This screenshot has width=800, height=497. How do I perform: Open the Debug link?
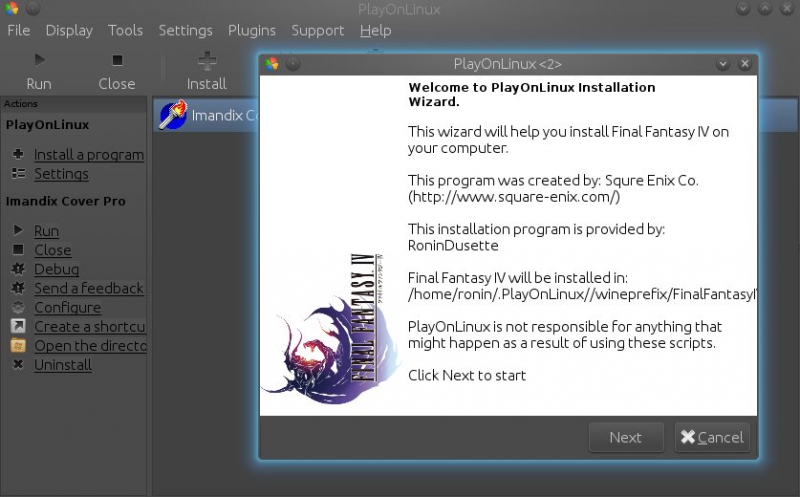coord(57,269)
